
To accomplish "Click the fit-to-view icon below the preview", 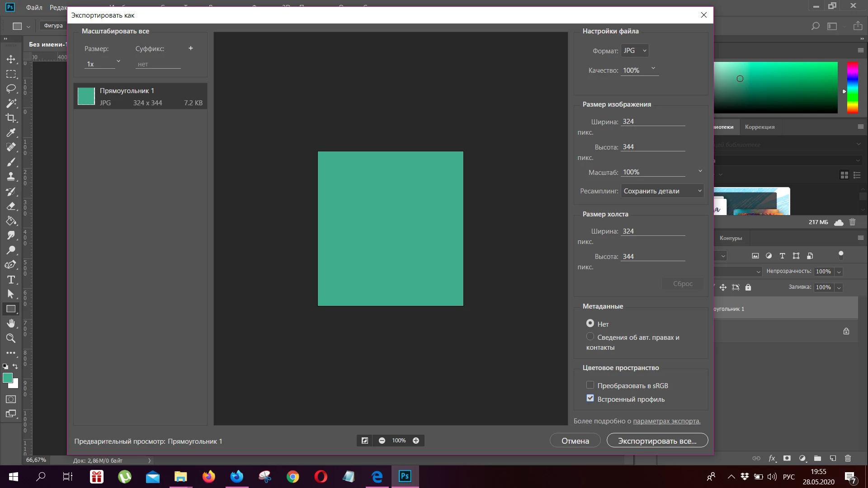I will [365, 441].
